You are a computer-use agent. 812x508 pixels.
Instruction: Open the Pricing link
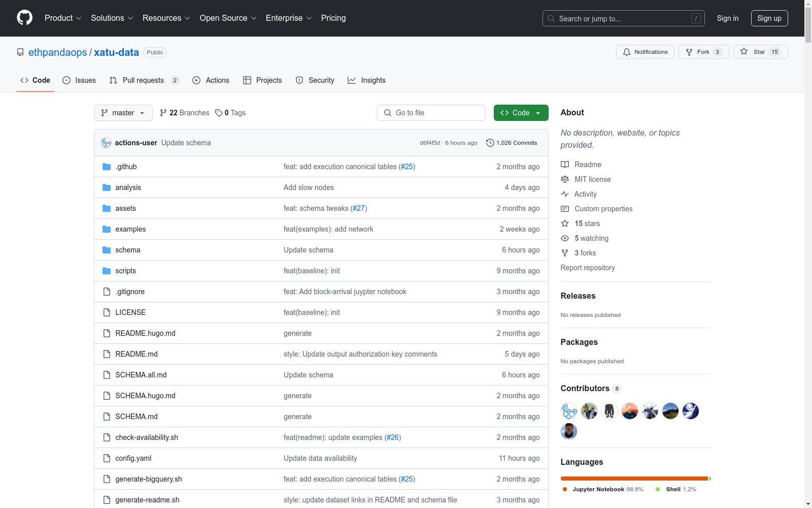click(x=333, y=18)
